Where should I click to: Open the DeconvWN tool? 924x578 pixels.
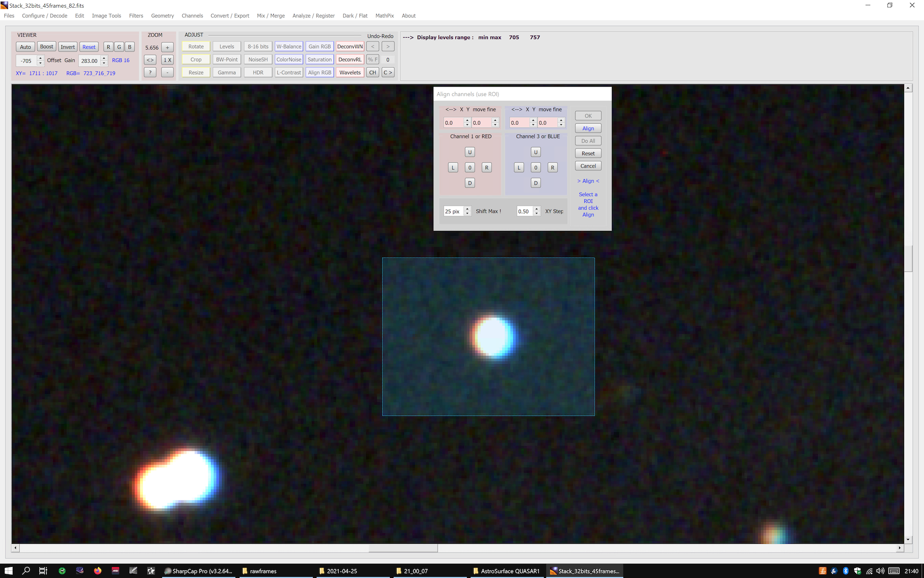(350, 47)
